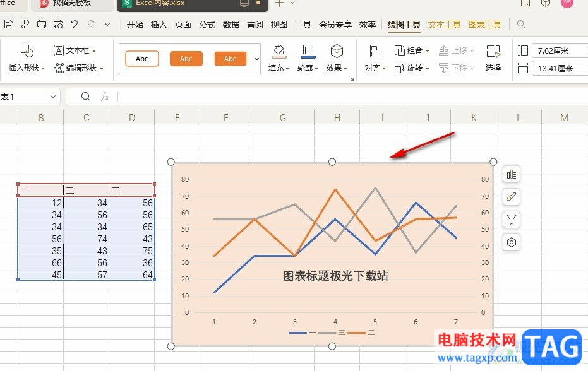The image size is (588, 371).
Task: Click the 选择 selection pane button
Action: coord(493,58)
